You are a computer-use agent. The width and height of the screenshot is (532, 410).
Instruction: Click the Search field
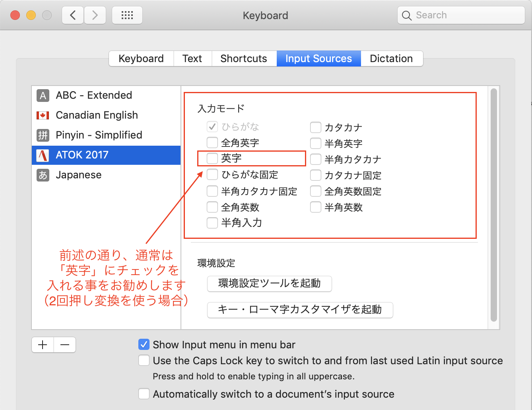[461, 16]
